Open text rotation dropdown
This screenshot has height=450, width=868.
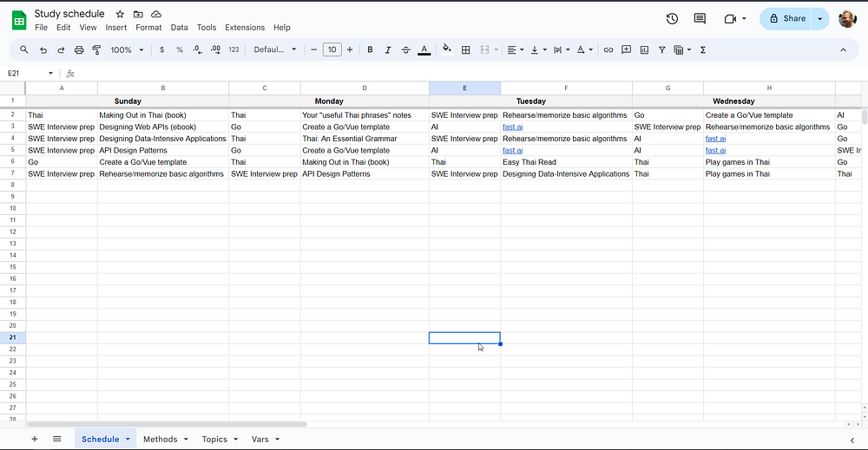584,49
